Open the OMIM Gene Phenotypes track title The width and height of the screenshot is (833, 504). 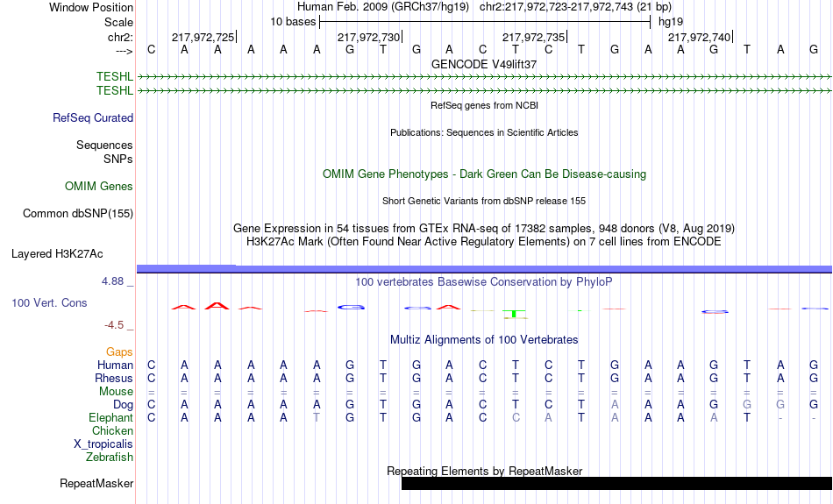485,174
